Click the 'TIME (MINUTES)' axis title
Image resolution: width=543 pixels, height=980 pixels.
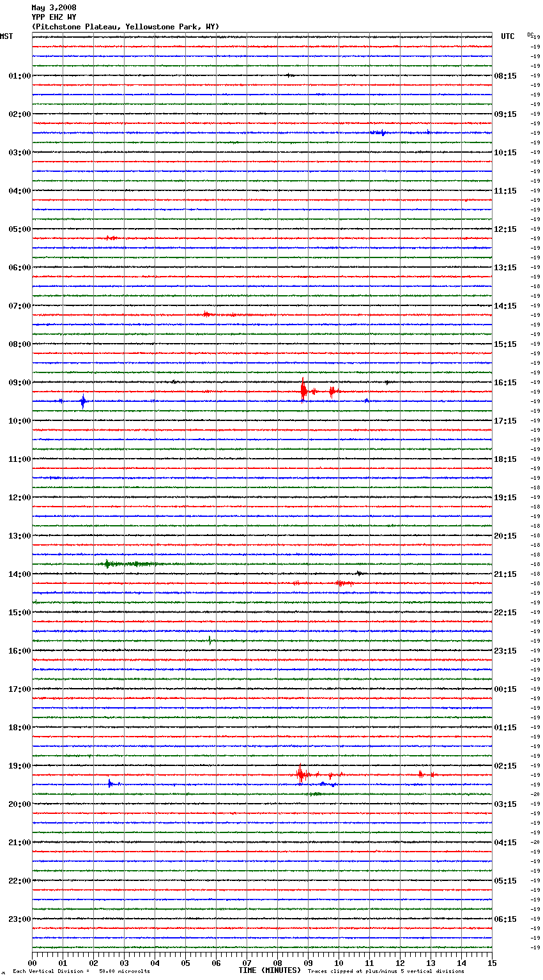point(270,970)
